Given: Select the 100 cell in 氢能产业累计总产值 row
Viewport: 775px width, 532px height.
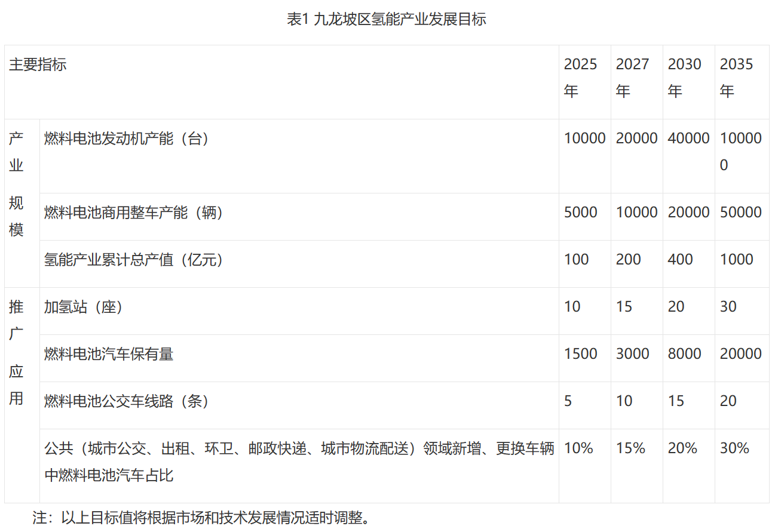Looking at the screenshot, I should click(x=584, y=264).
